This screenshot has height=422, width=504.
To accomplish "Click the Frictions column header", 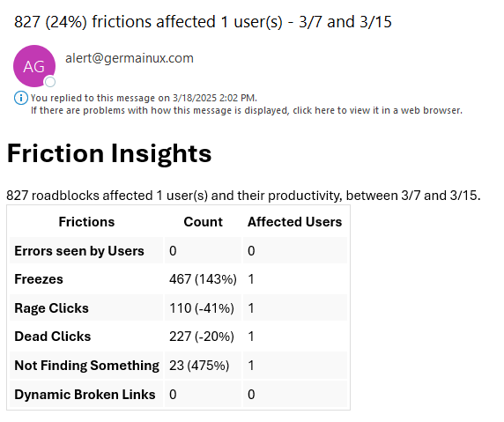I will pos(86,222).
